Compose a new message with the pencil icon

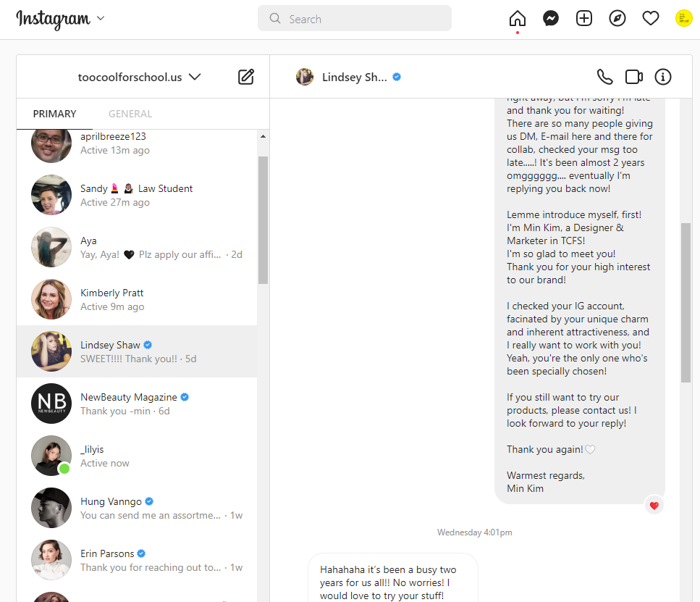click(x=246, y=77)
